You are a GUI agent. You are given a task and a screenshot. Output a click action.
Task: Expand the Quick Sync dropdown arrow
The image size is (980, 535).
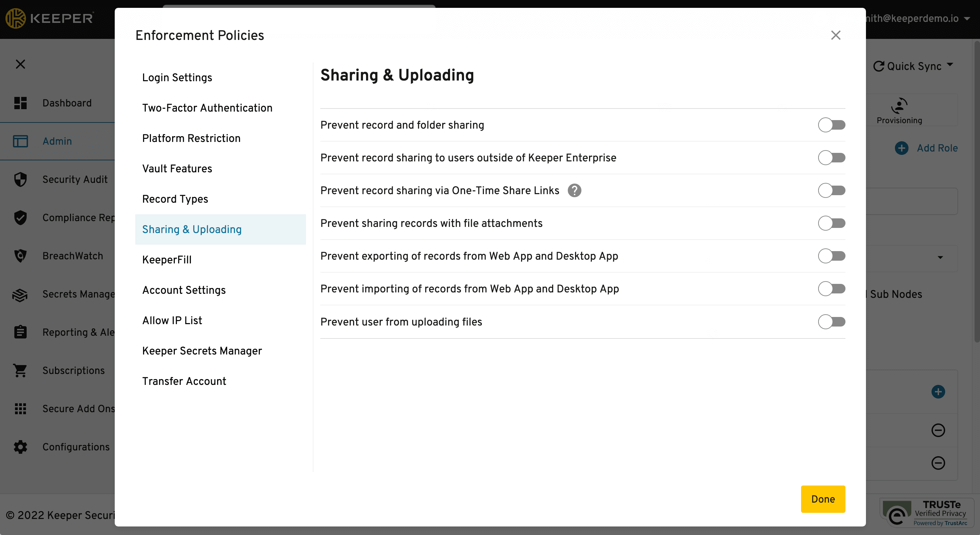950,65
